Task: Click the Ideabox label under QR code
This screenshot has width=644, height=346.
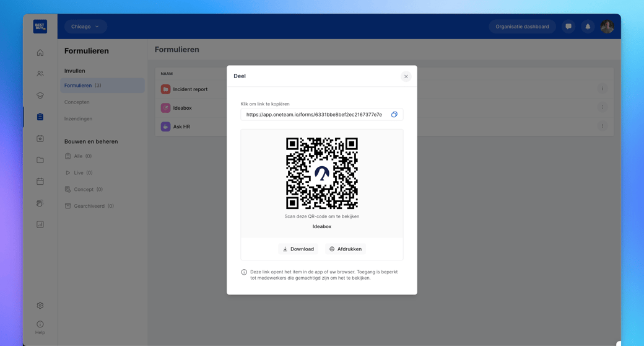Action: click(x=321, y=226)
